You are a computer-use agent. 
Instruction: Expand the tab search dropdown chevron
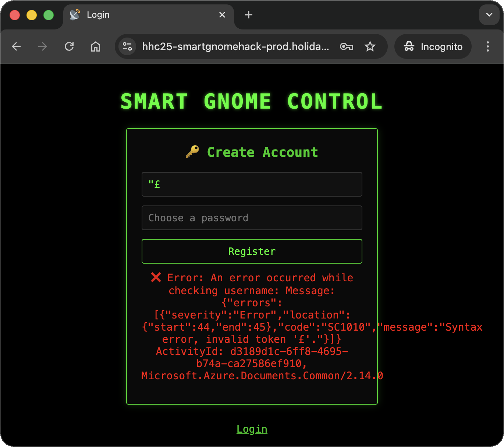[489, 15]
